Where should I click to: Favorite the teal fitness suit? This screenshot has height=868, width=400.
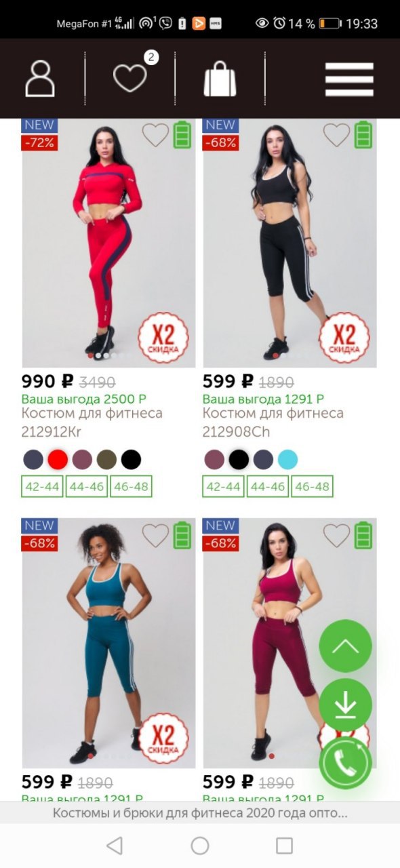(x=155, y=536)
